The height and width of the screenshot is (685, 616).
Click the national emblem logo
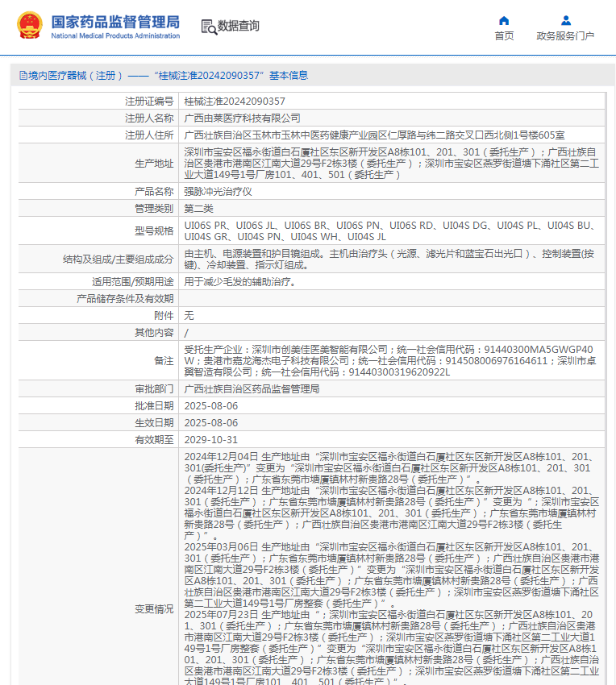(x=30, y=25)
